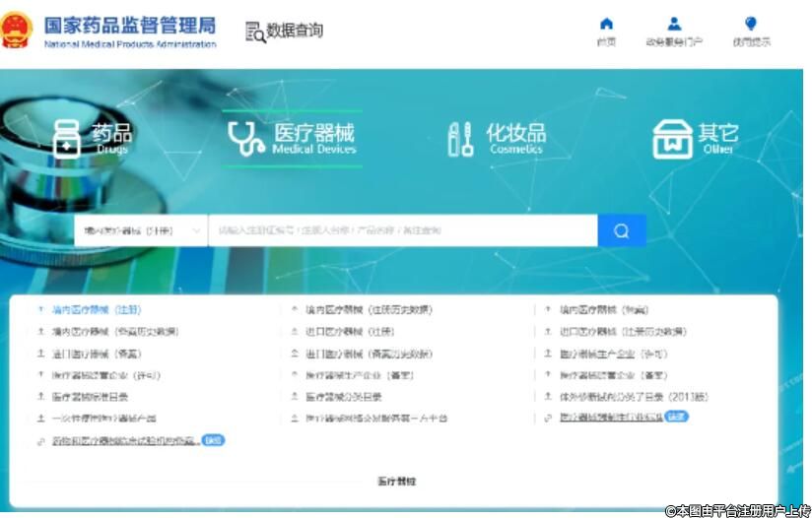Click the national emblem logo
The height and width of the screenshot is (518, 812).
pos(17,31)
